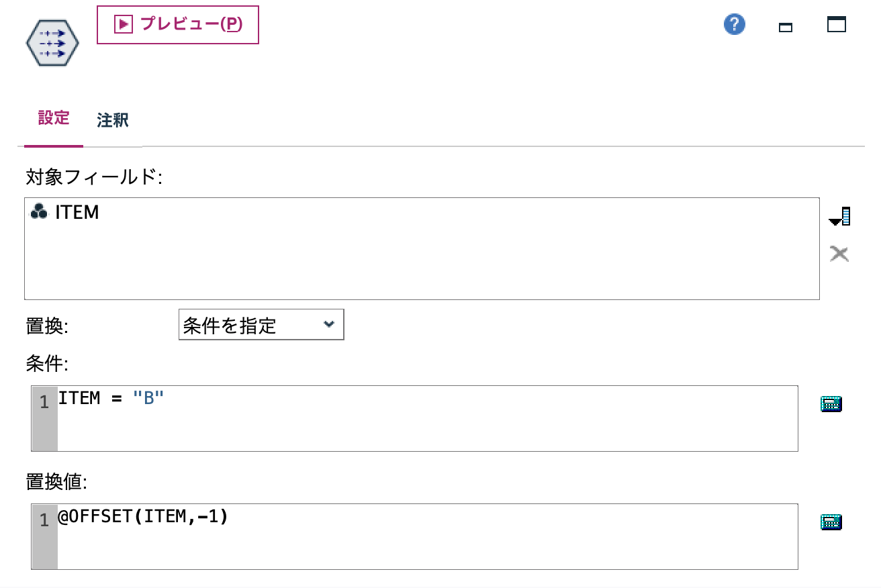
Task: Click the chevron on the 置換 combo box
Action: 329,324
